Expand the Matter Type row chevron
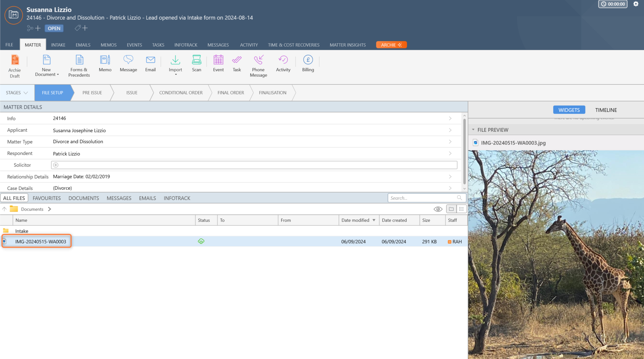Screen dimensions: 644x359 (x=450, y=142)
